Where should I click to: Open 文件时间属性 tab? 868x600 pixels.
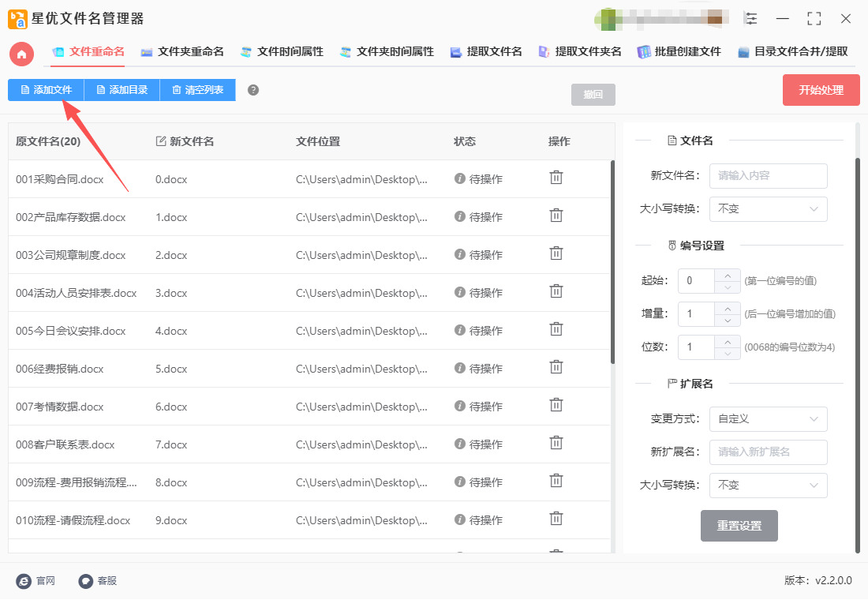click(282, 51)
